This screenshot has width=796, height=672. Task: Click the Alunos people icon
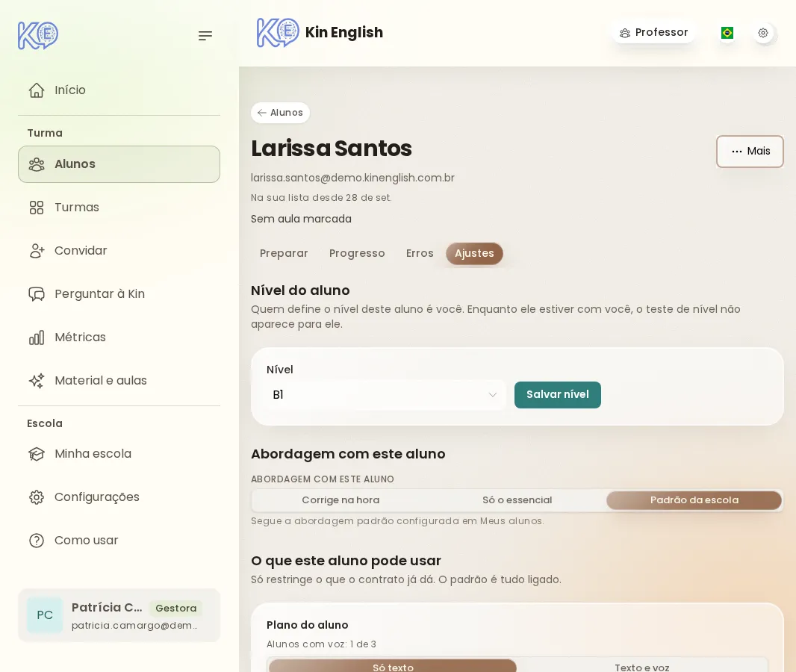tap(37, 164)
